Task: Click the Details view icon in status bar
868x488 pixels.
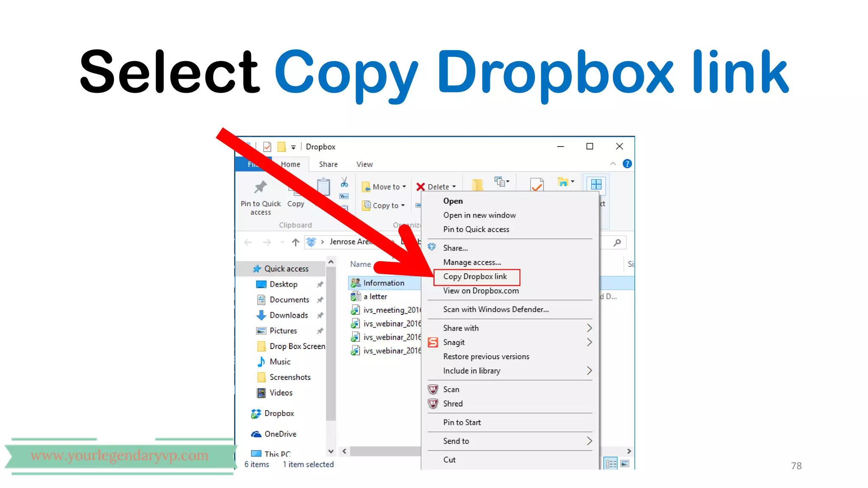Action: [611, 464]
